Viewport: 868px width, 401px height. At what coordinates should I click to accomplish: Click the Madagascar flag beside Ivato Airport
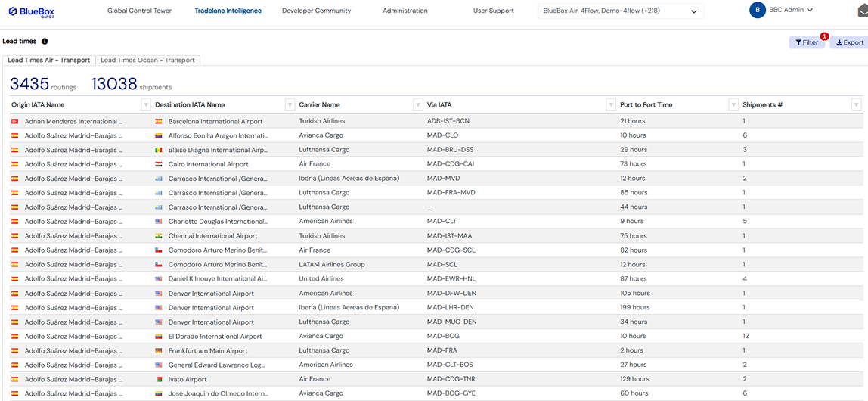[x=158, y=379]
